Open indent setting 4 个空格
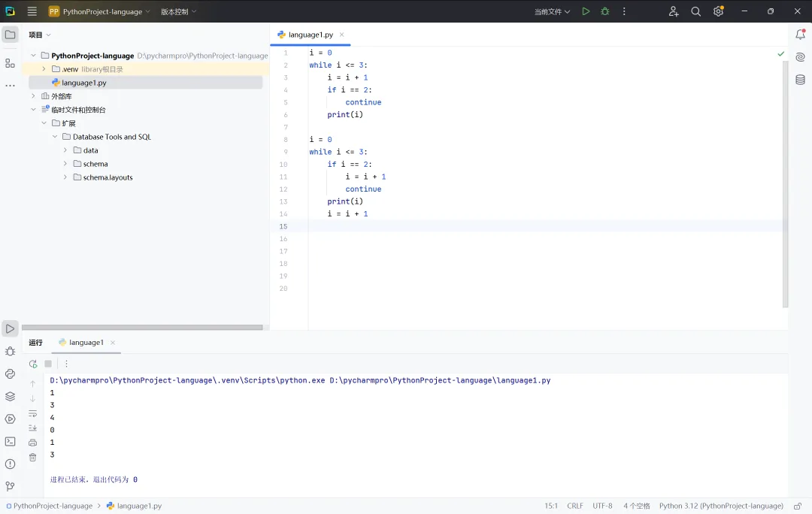Image resolution: width=812 pixels, height=514 pixels. pyautogui.click(x=637, y=506)
